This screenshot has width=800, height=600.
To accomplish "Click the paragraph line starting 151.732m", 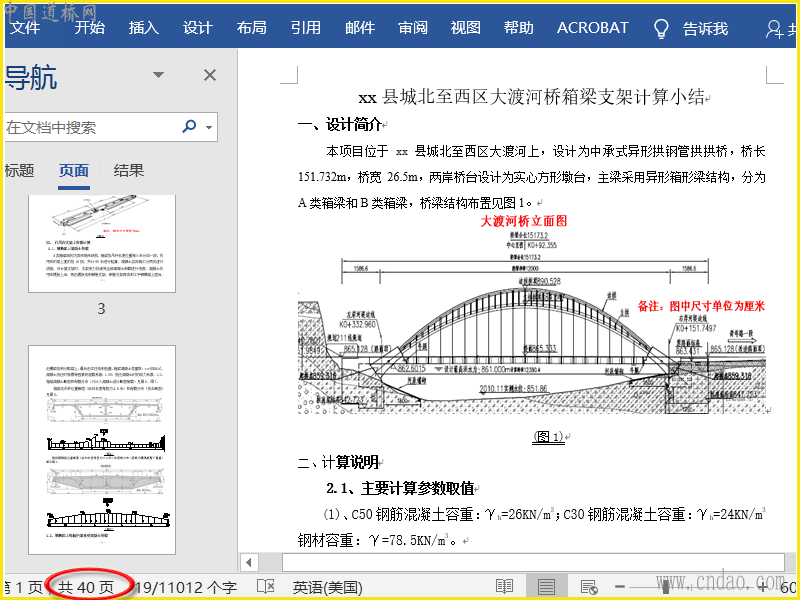I will click(x=532, y=177).
